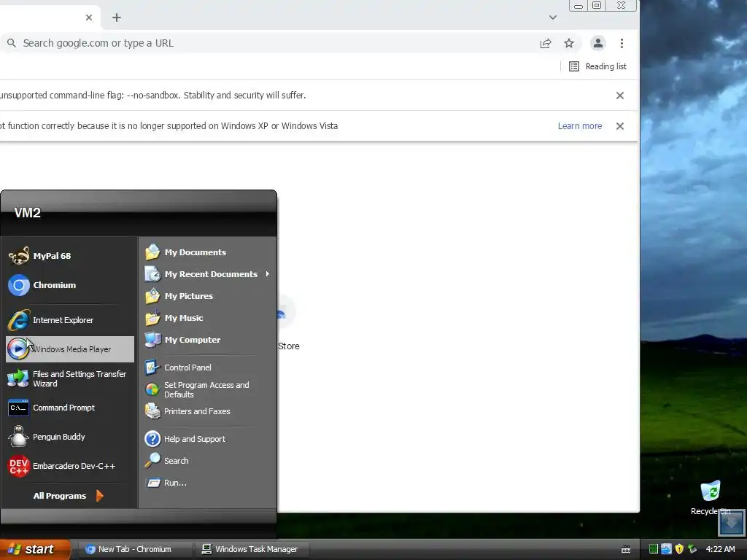The width and height of the screenshot is (747, 560).
Task: Open Control Panel
Action: [207, 367]
